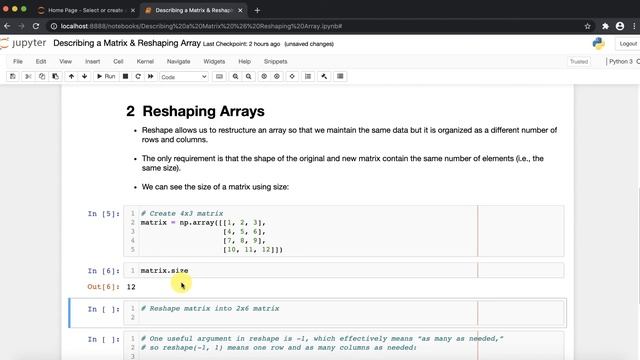Go forward in browser history
Viewport: 640px width, 360px height.
[x=21, y=26]
